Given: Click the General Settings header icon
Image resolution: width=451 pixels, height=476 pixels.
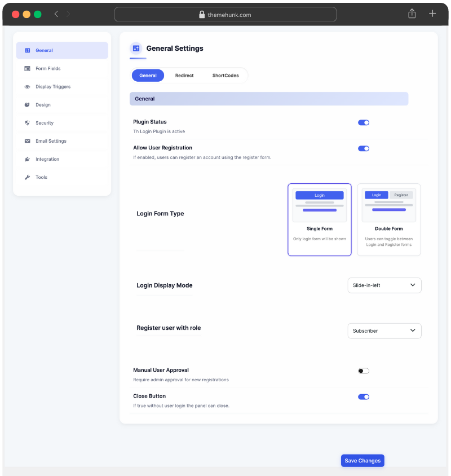Looking at the screenshot, I should click(x=135, y=49).
